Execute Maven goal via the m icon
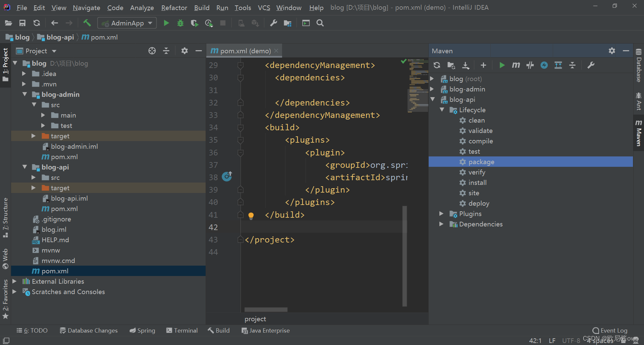 pos(516,65)
